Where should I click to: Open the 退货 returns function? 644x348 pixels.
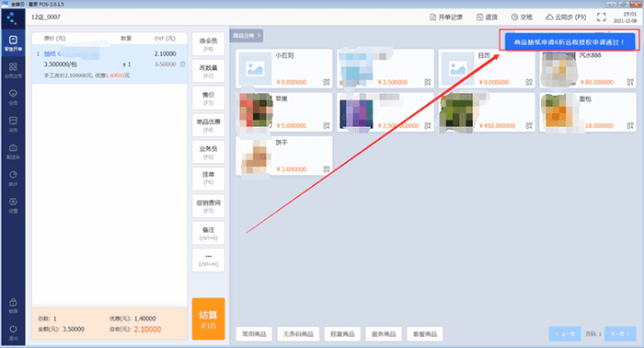coord(487,17)
